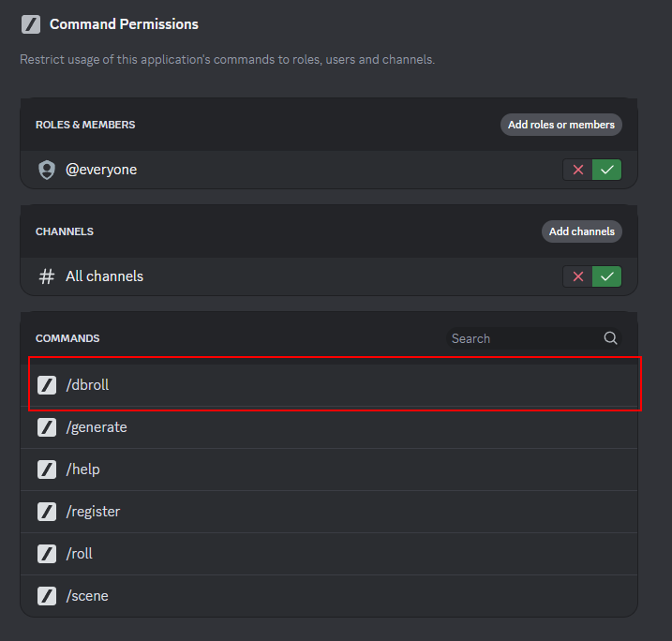This screenshot has width=672, height=641.
Task: Click the Command Permissions header slash icon
Action: [x=30, y=24]
